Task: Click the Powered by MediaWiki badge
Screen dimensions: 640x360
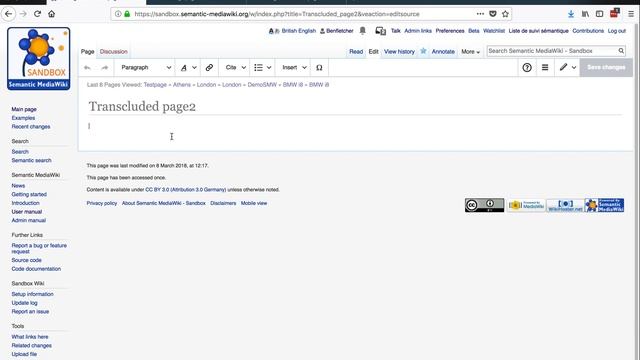Action: click(526, 205)
